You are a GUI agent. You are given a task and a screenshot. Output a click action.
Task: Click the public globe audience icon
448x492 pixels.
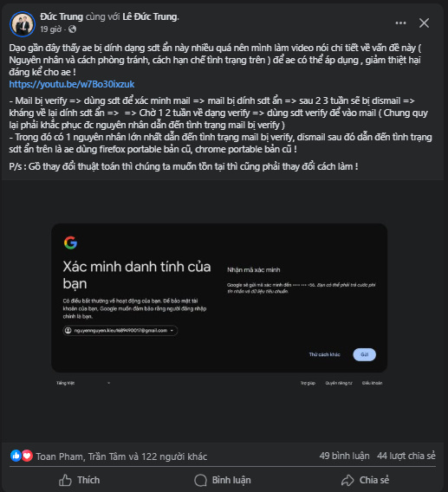(72, 29)
